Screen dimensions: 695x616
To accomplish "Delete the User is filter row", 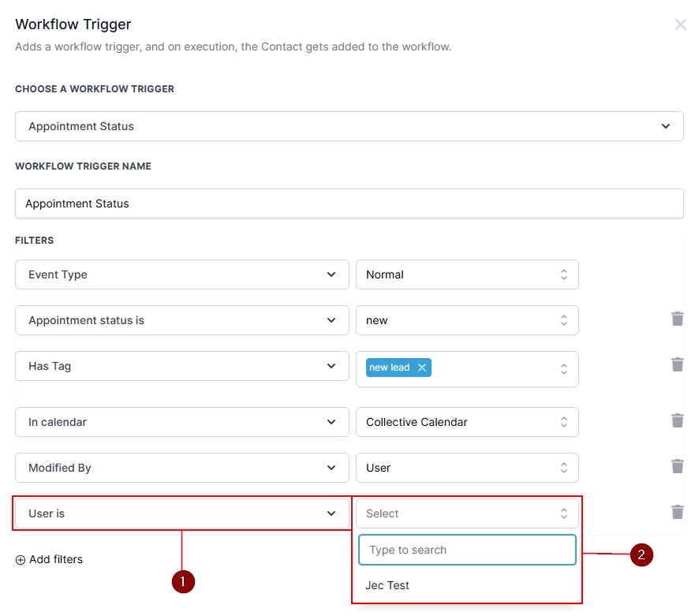I will 677,512.
